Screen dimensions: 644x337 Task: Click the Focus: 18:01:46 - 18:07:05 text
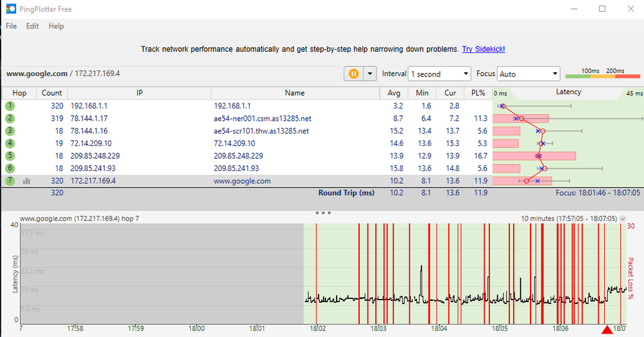click(x=598, y=192)
